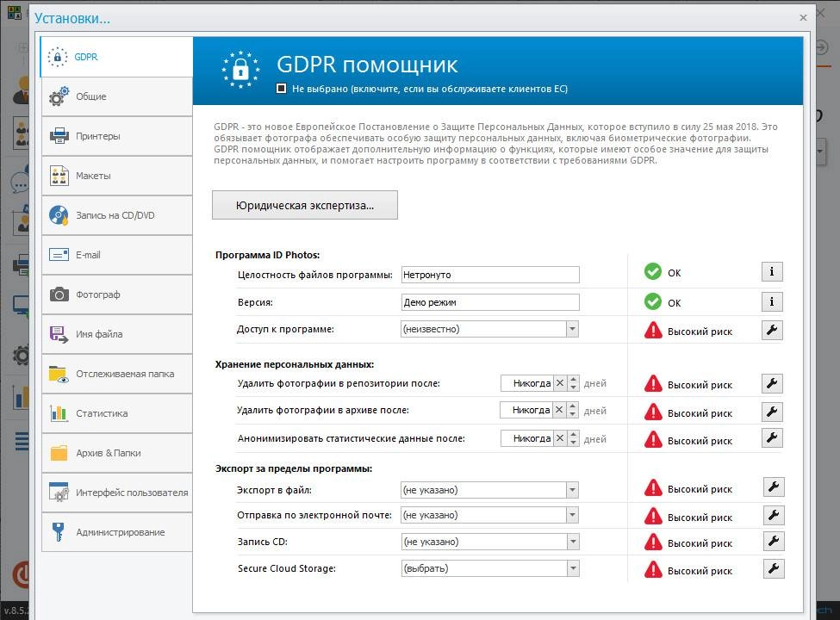
Task: Click wrench for Secure Cloud Storage
Action: click(774, 568)
